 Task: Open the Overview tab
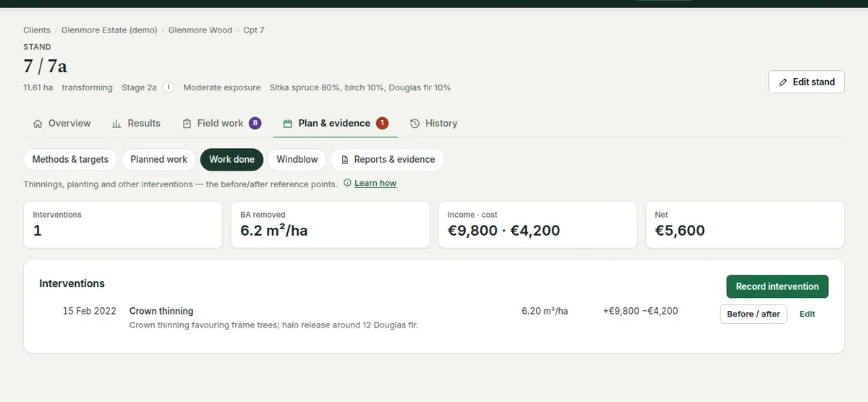[62, 124]
